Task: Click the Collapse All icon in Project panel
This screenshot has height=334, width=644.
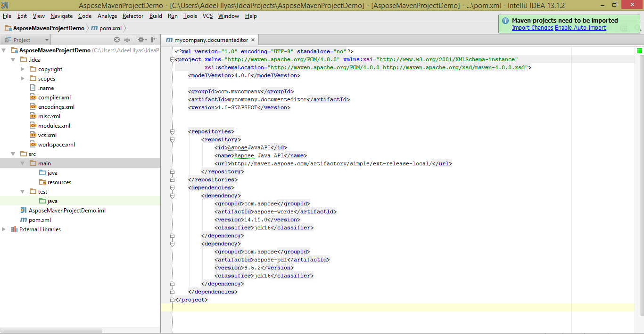Action: [127, 40]
